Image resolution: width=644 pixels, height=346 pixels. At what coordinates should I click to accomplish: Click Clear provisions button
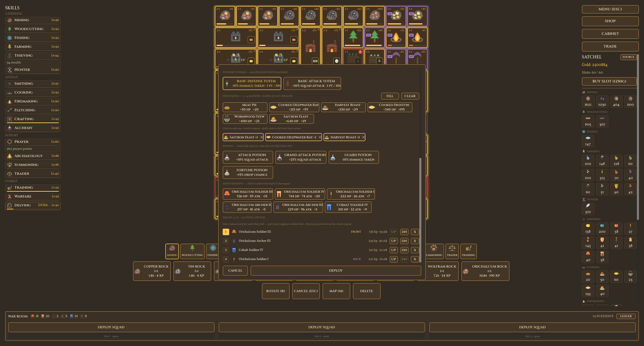(x=410, y=96)
